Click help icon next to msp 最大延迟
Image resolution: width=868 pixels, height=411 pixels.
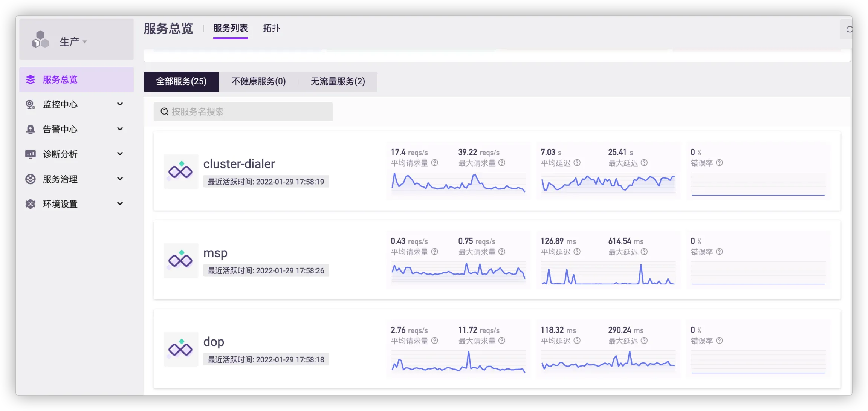point(644,252)
